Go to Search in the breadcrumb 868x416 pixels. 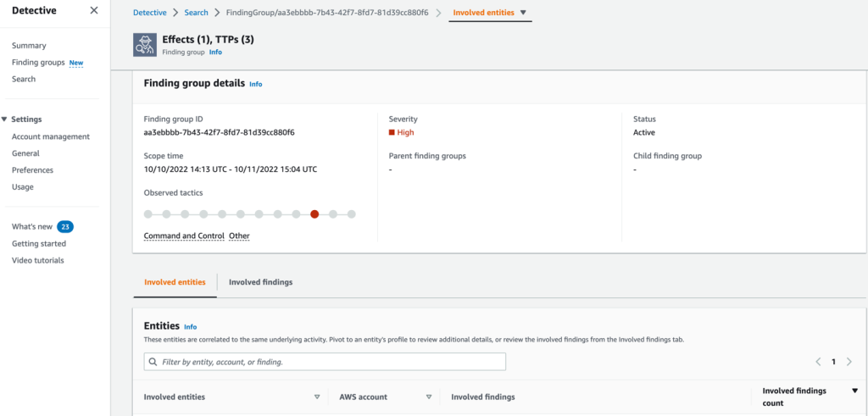pyautogui.click(x=196, y=12)
